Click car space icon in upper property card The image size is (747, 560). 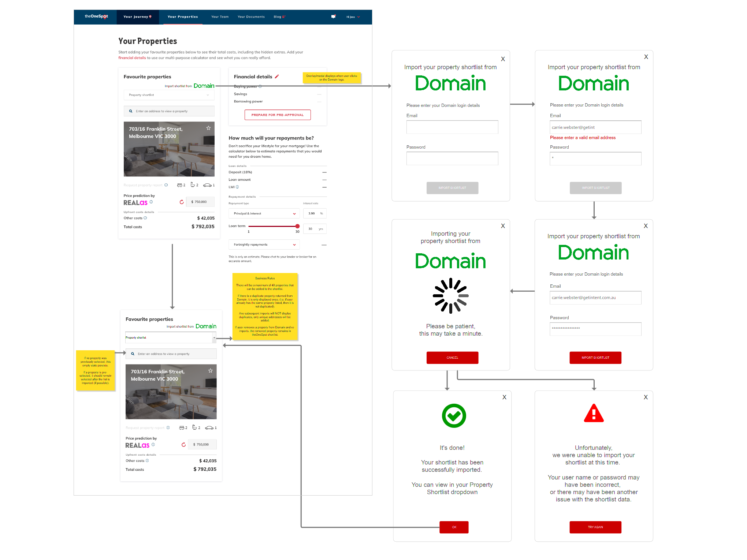(207, 185)
